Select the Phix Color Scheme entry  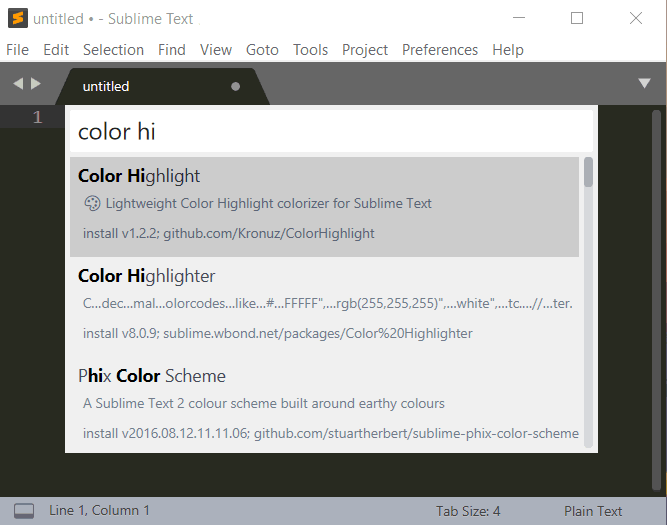coord(324,403)
